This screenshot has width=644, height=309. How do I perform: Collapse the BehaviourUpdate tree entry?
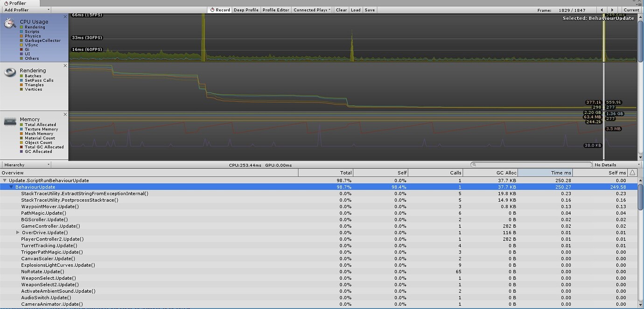[11, 187]
